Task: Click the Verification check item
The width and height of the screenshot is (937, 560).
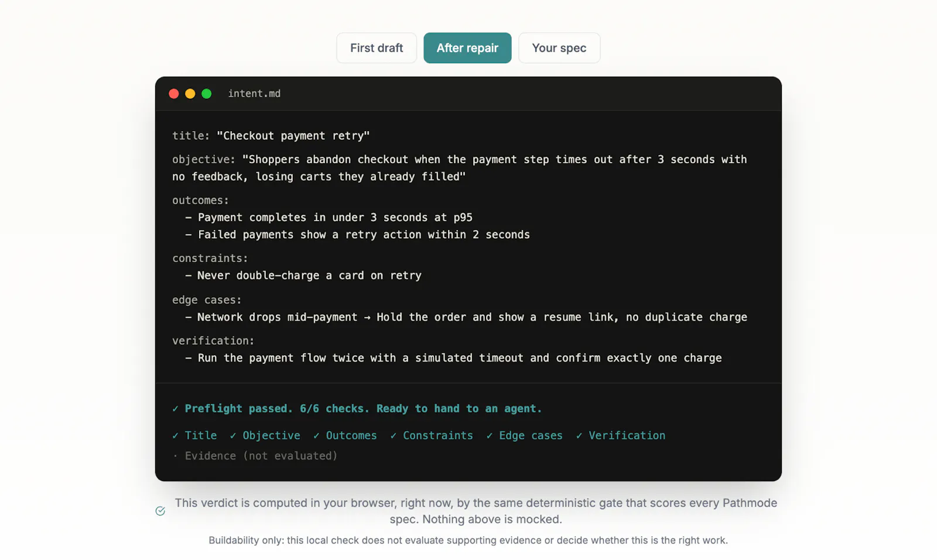Action: (621, 435)
